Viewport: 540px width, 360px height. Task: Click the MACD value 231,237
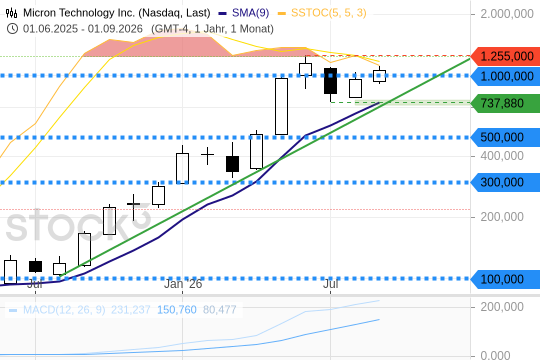click(131, 310)
